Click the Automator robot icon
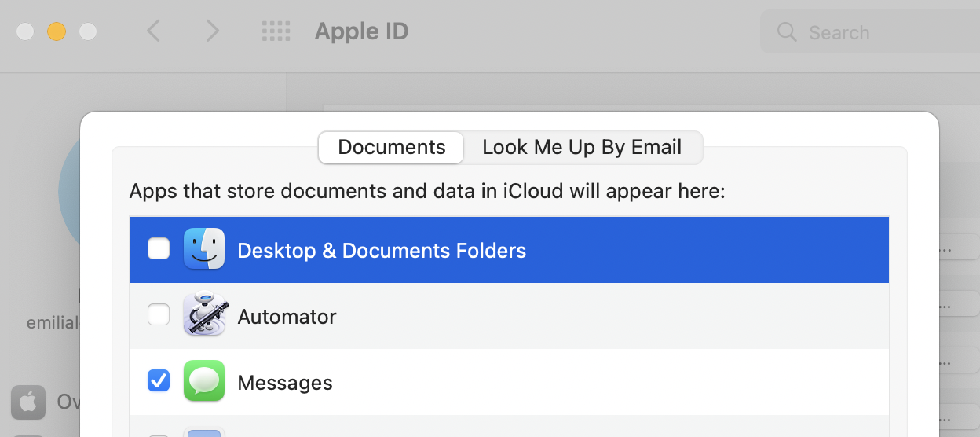980x437 pixels. click(x=204, y=315)
